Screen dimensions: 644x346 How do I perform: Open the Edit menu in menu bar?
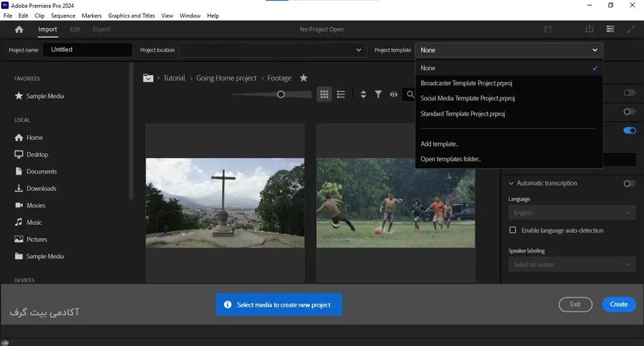(x=23, y=15)
